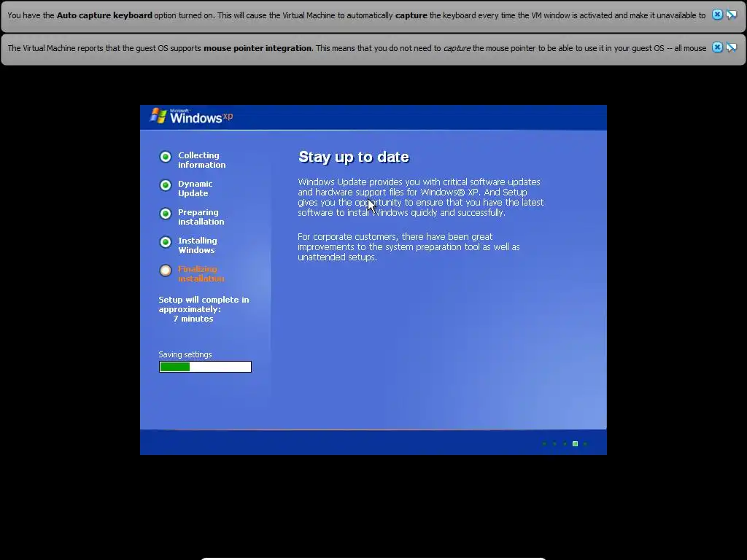The height and width of the screenshot is (560, 747).
Task: Click the highlighted green slide indicator square
Action: [575, 444]
